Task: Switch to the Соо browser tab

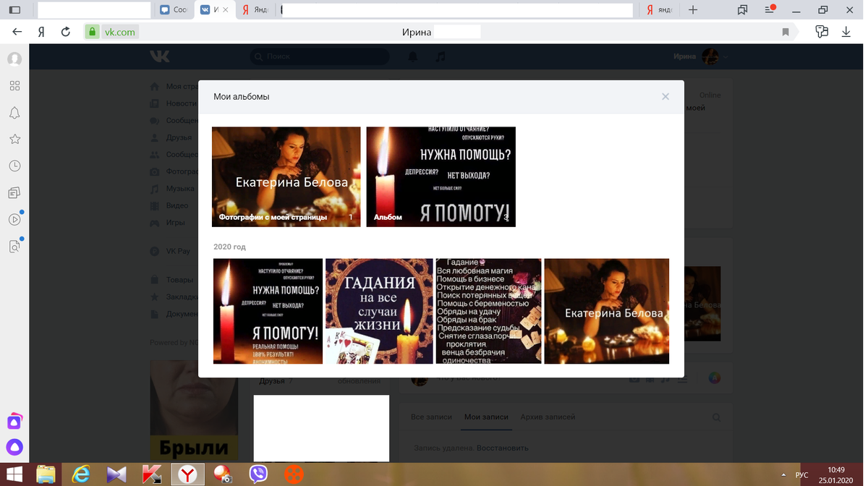Action: pos(174,10)
